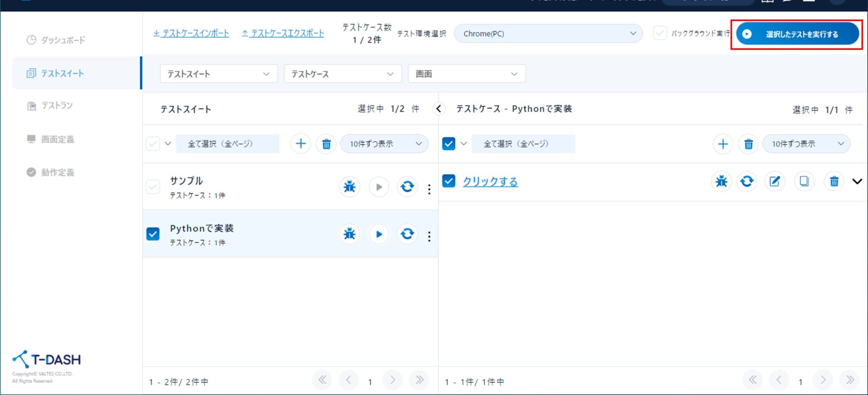Toggle the クリックする test case checkbox
Viewport: 868px width, 395px height.
[x=448, y=181]
